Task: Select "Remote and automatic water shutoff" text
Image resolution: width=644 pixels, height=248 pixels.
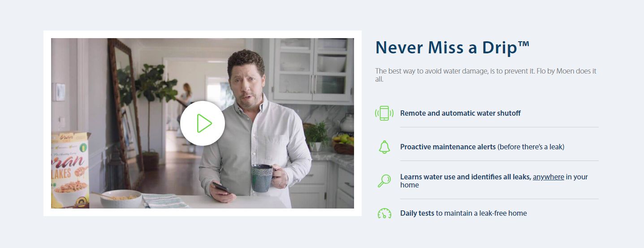Action: 460,113
